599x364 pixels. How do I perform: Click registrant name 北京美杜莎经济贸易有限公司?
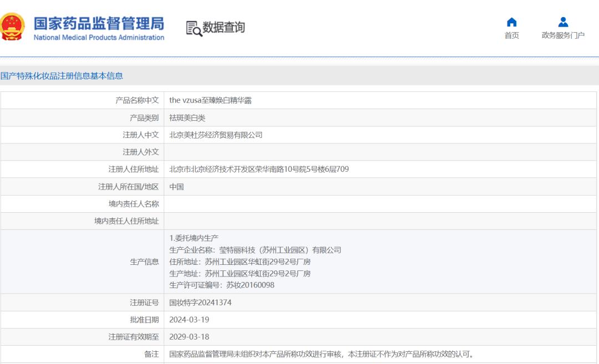pyautogui.click(x=216, y=135)
